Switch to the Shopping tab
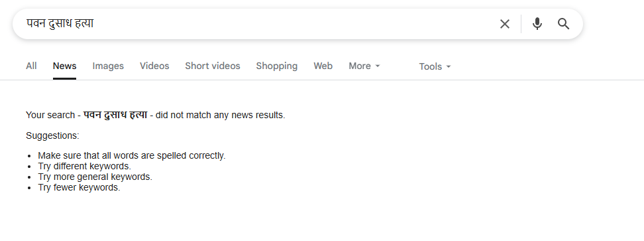Viewport: 644px width, 241px height. (x=277, y=66)
